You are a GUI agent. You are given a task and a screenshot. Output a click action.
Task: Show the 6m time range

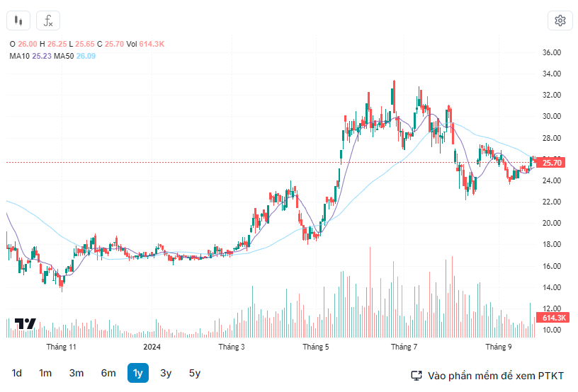108,373
